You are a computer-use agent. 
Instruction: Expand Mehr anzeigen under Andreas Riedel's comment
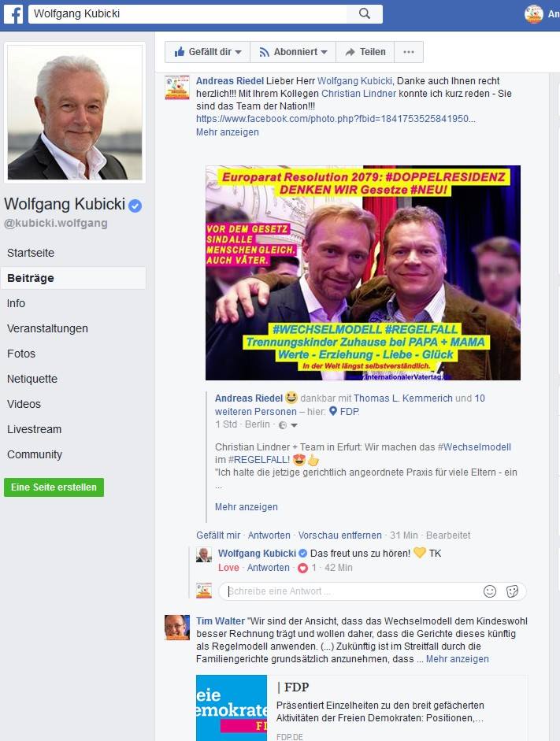coord(228,132)
